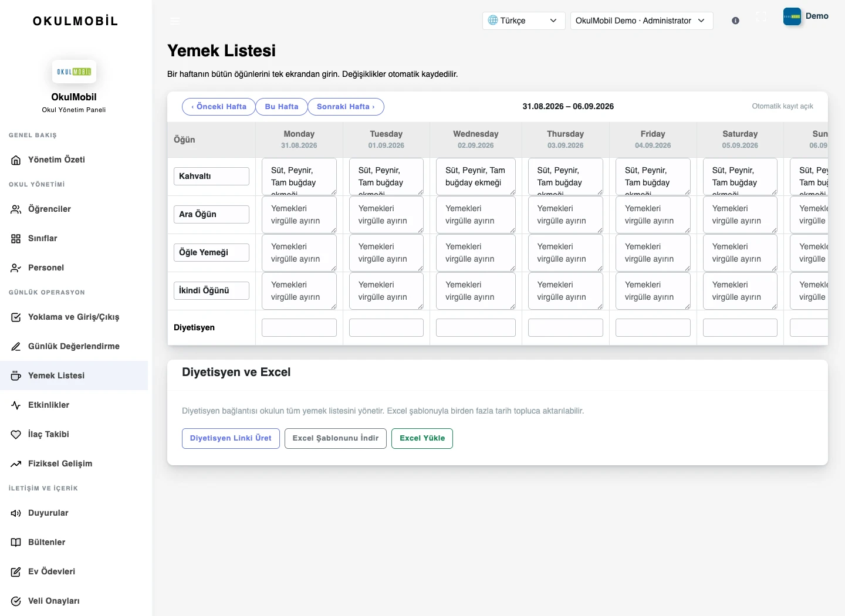Open the Sınıflar menu item
The image size is (845, 616).
(74, 238)
